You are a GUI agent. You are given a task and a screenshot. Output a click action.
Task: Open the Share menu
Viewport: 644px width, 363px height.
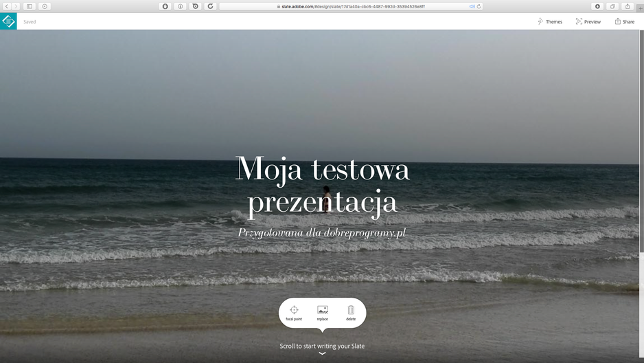click(624, 22)
